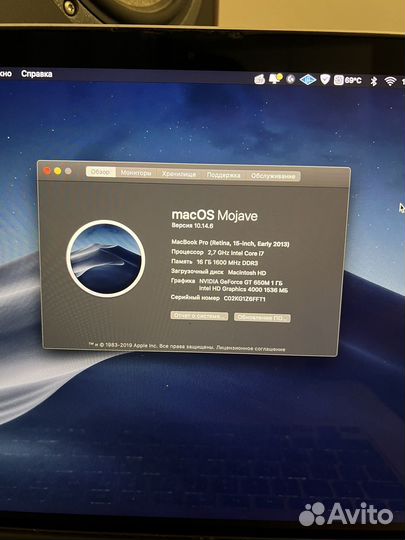
Task: Click the Отчет о системе button
Action: pos(199,316)
